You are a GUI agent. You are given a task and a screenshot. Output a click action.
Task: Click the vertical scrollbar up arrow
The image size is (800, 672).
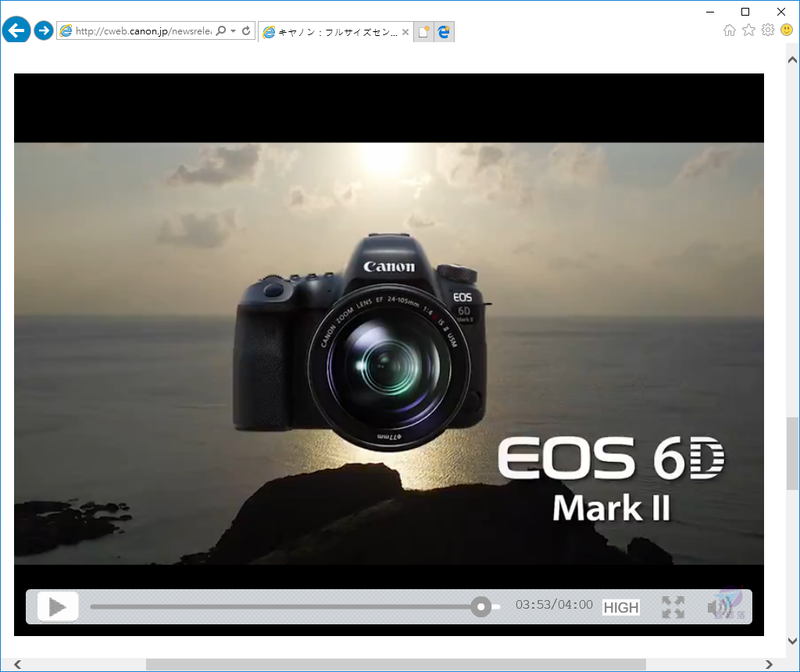point(792,59)
